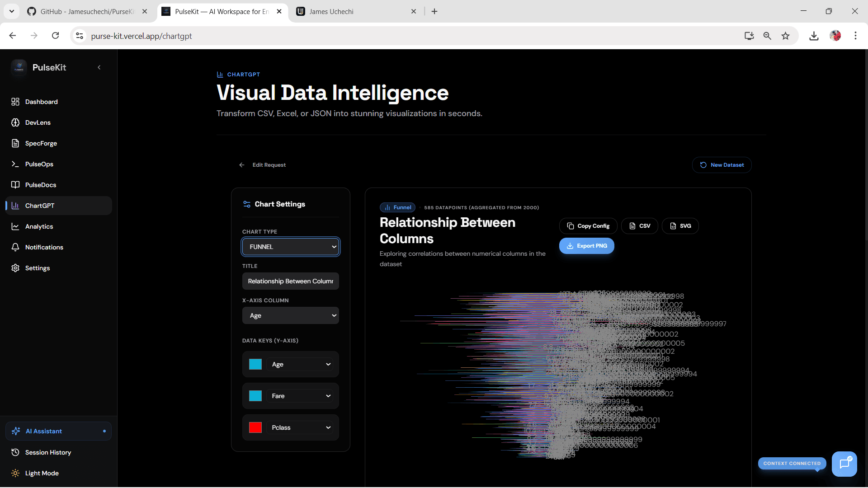Screen dimensions: 868x488
Task: Open a new browser tab
Action: click(434, 11)
